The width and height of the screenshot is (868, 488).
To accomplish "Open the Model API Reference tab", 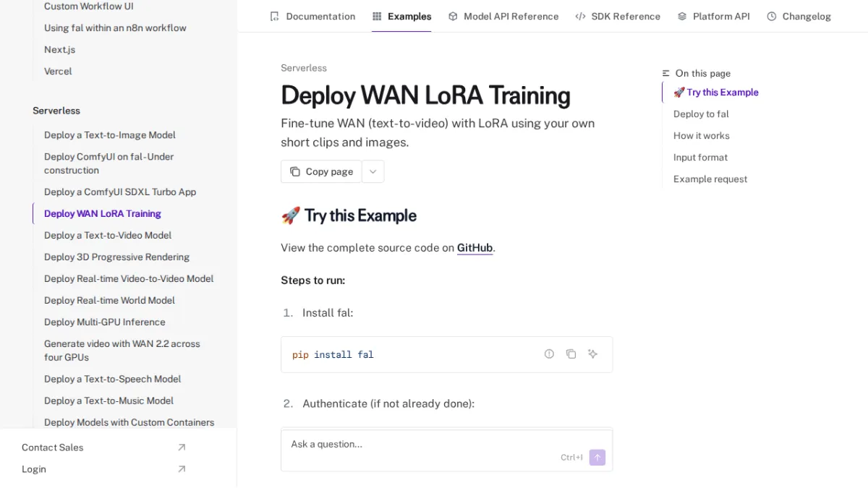I will point(503,16).
